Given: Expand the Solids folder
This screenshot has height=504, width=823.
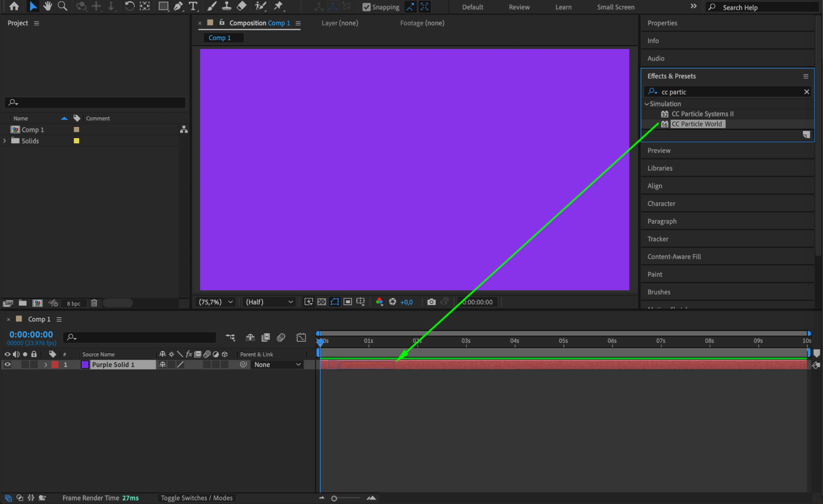Looking at the screenshot, I should click(5, 141).
